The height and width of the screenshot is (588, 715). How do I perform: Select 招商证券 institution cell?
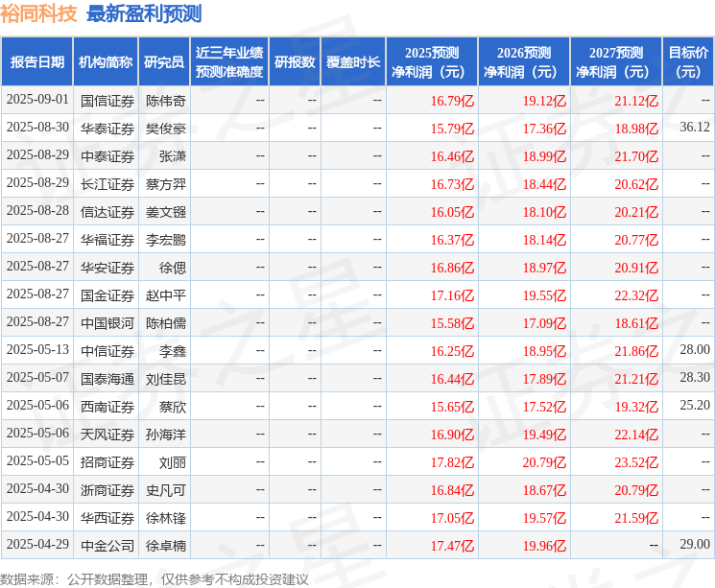coord(107,461)
